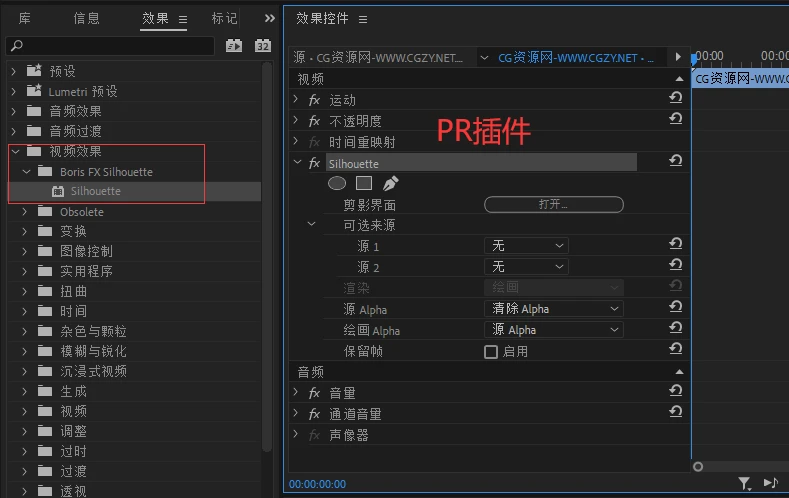Open the 源 1 dropdown

coord(526,245)
